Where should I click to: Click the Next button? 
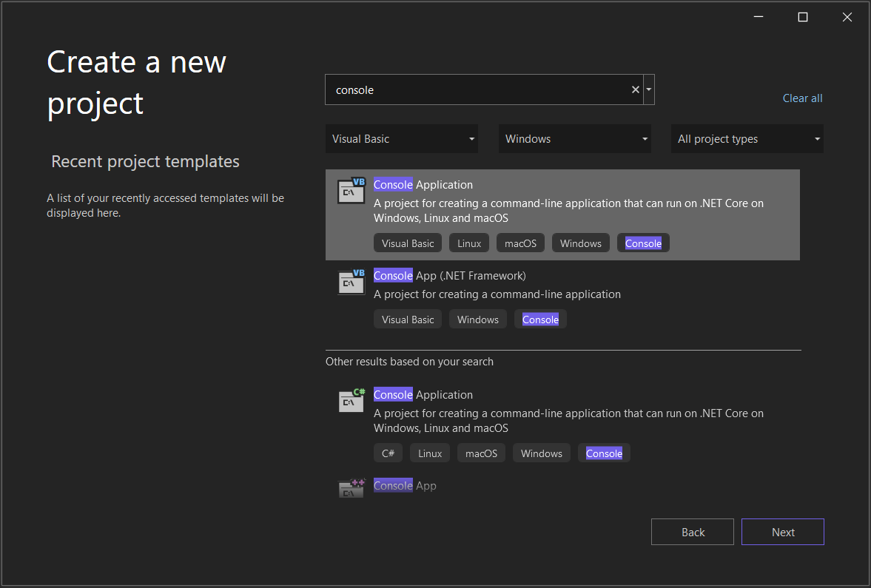click(x=782, y=531)
